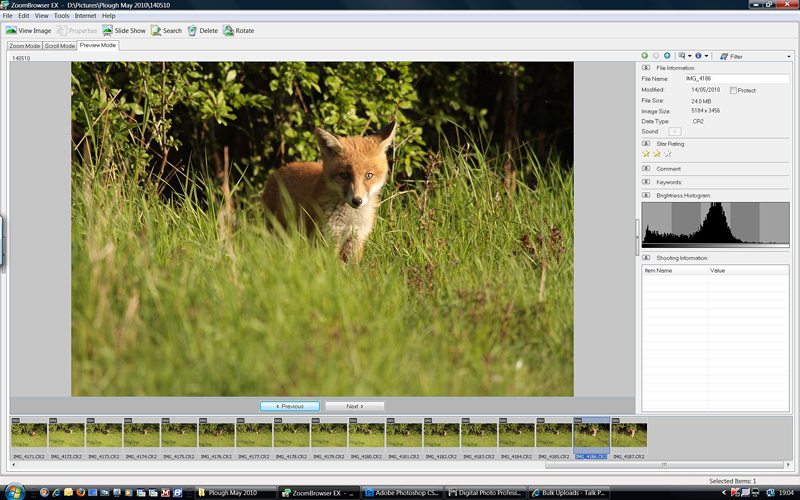Start the Slide Show
This screenshot has width=800, height=500.
124,31
